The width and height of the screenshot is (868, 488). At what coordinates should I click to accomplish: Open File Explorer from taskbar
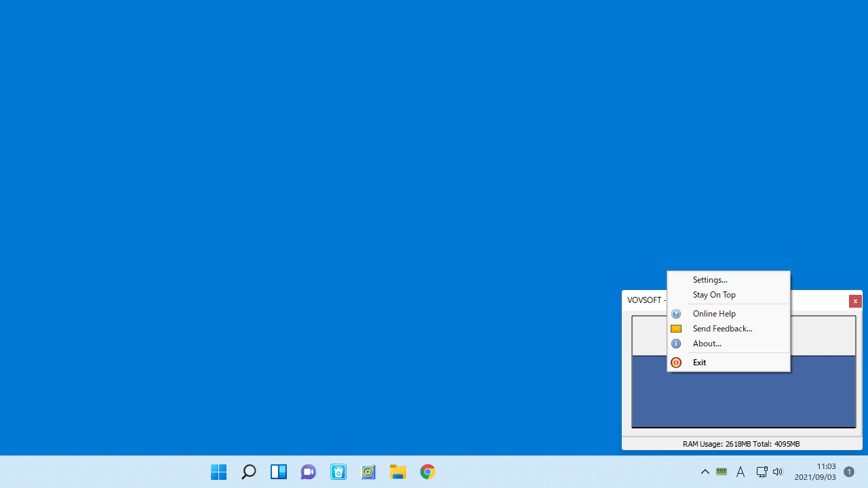[x=397, y=472]
